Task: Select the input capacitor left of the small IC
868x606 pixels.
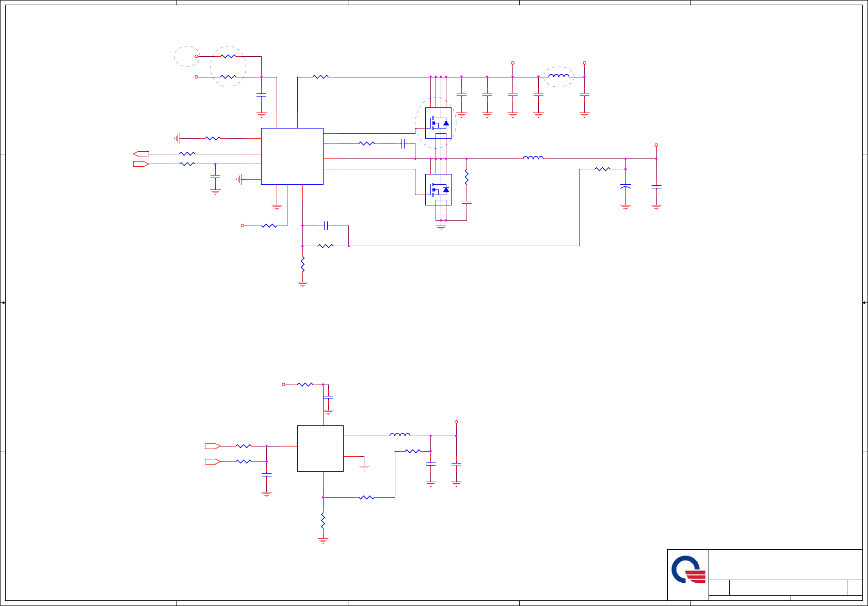Action: click(x=267, y=474)
